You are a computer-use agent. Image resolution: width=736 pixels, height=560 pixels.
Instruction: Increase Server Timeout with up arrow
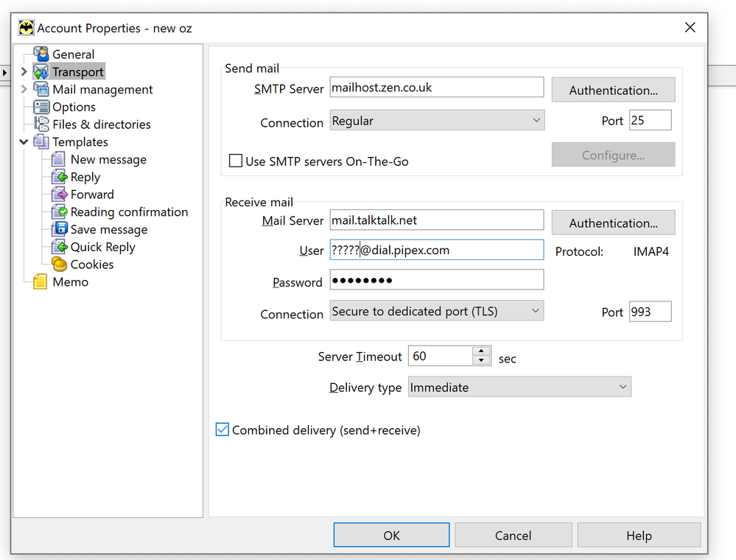tap(481, 351)
